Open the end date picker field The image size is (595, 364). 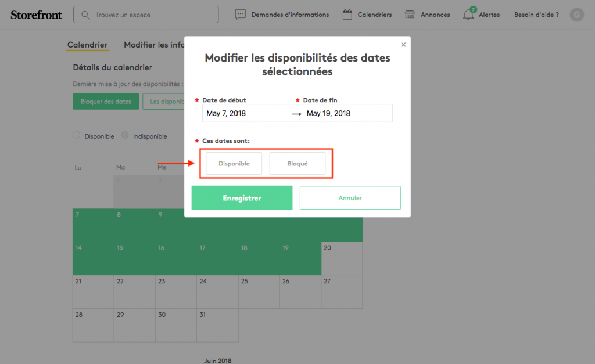347,113
